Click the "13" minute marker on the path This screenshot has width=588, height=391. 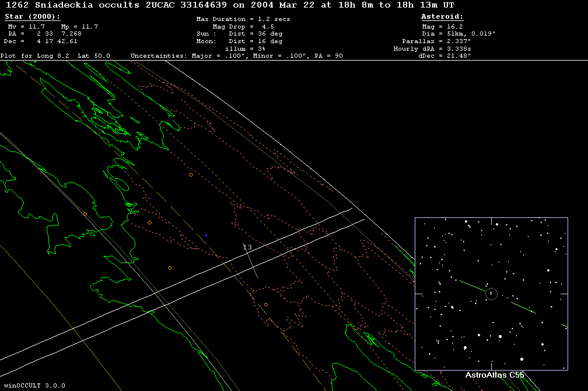pyautogui.click(x=247, y=248)
